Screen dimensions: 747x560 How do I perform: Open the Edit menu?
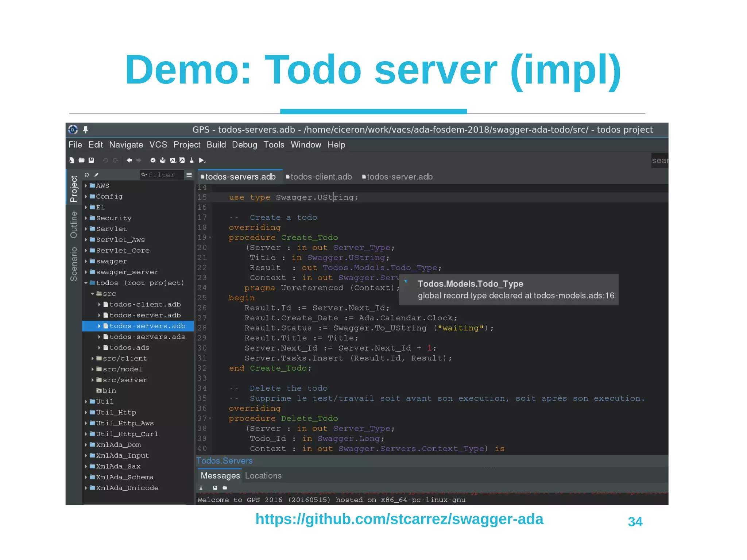[x=96, y=145]
